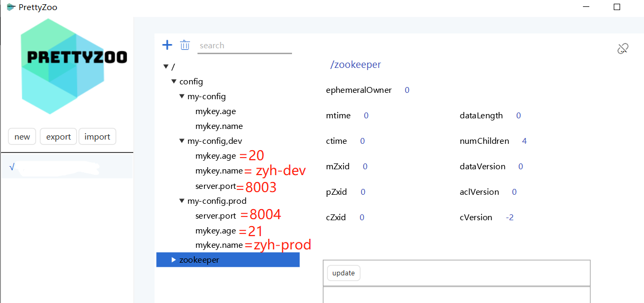Collapse the config node arrow
644x303 pixels.
[x=174, y=82]
